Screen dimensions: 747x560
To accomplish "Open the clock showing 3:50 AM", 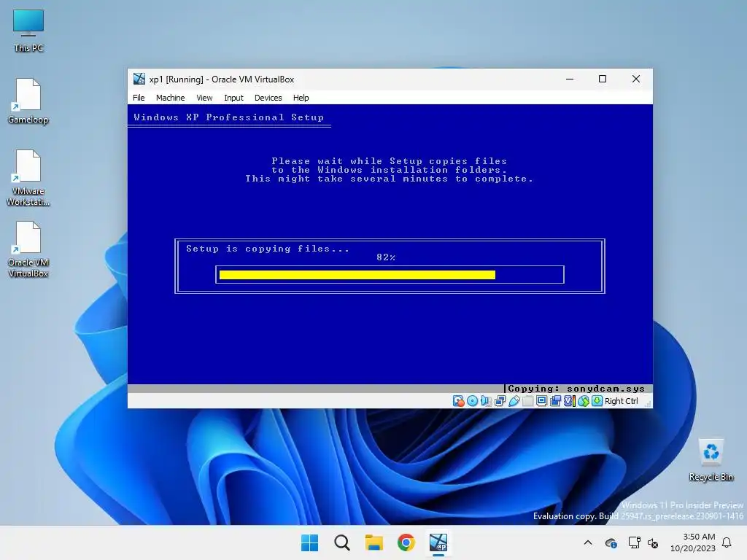I will pos(693,542).
